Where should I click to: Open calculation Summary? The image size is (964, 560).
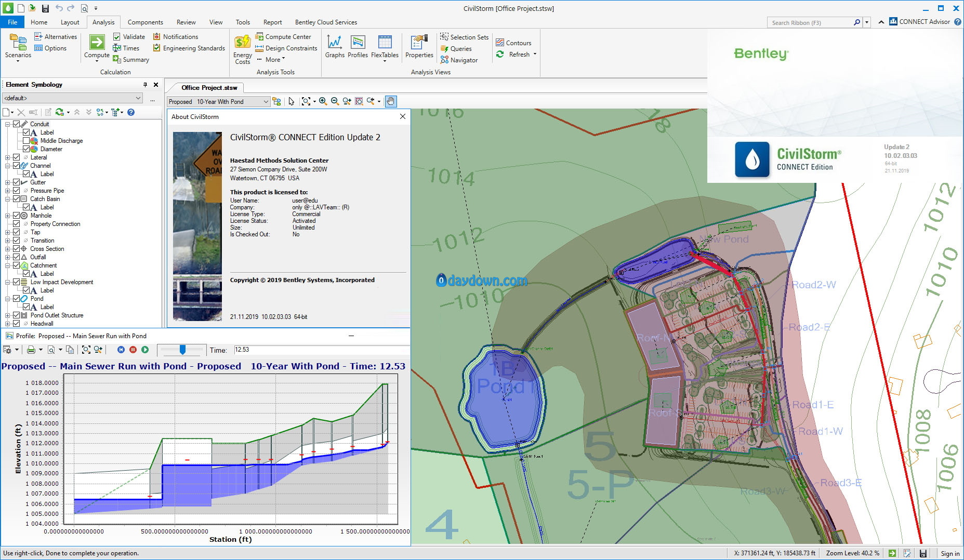[x=131, y=60]
